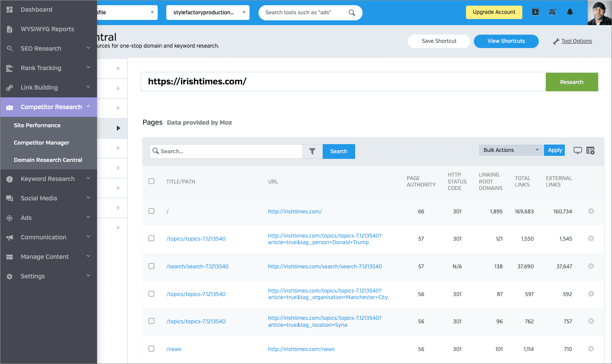Click inside the table search field
This screenshot has height=364, width=612.
point(225,151)
